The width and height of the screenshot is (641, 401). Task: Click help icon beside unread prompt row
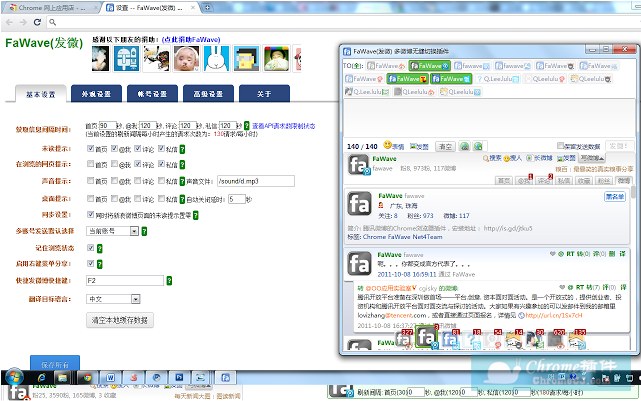[182, 149]
